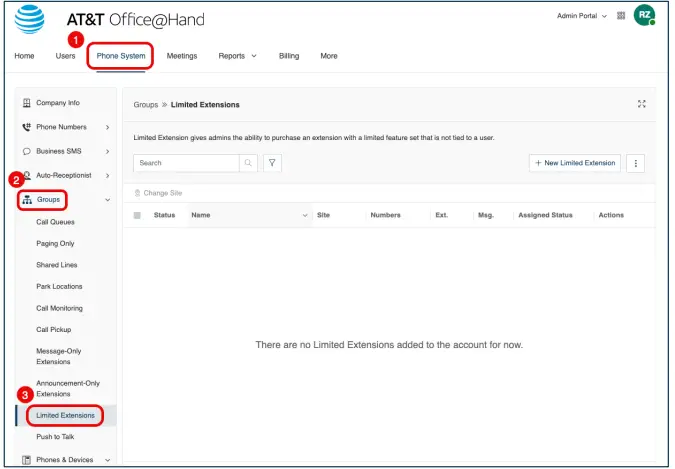
Task: Open Announcement-Only Extensions in sidebar
Action: (68, 388)
